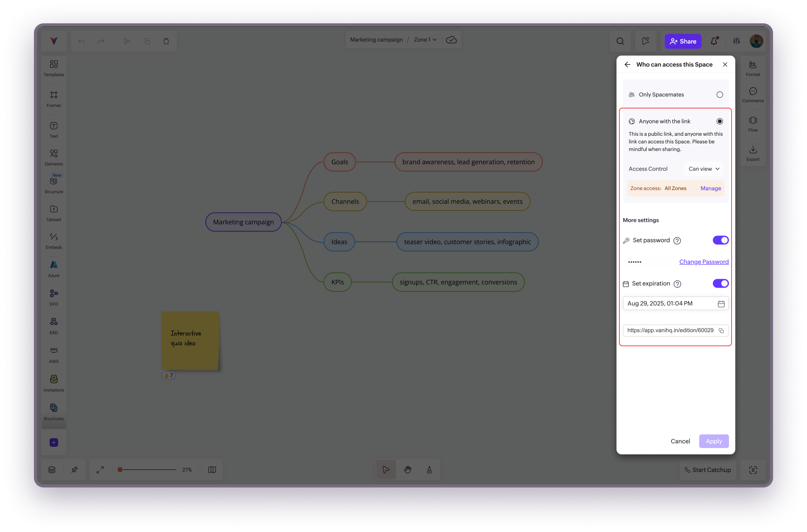Click the copy link icon beside the URL
The width and height of the screenshot is (807, 532).
tap(721, 330)
